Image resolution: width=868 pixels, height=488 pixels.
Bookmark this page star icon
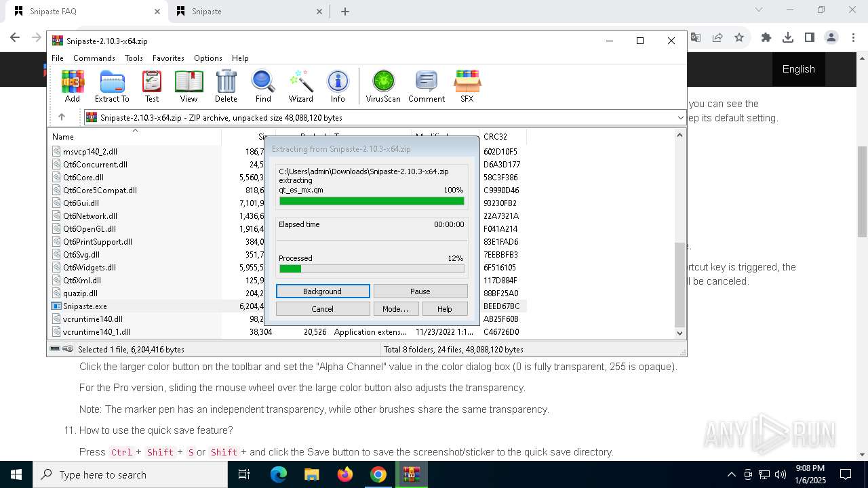pos(739,37)
